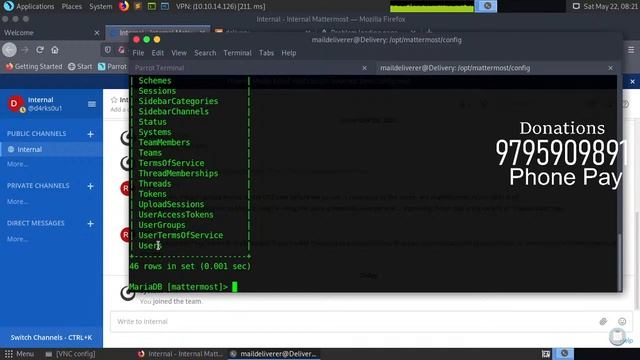Click the shield tracking protection icon
The width and height of the screenshot is (640, 360).
point(107,50)
